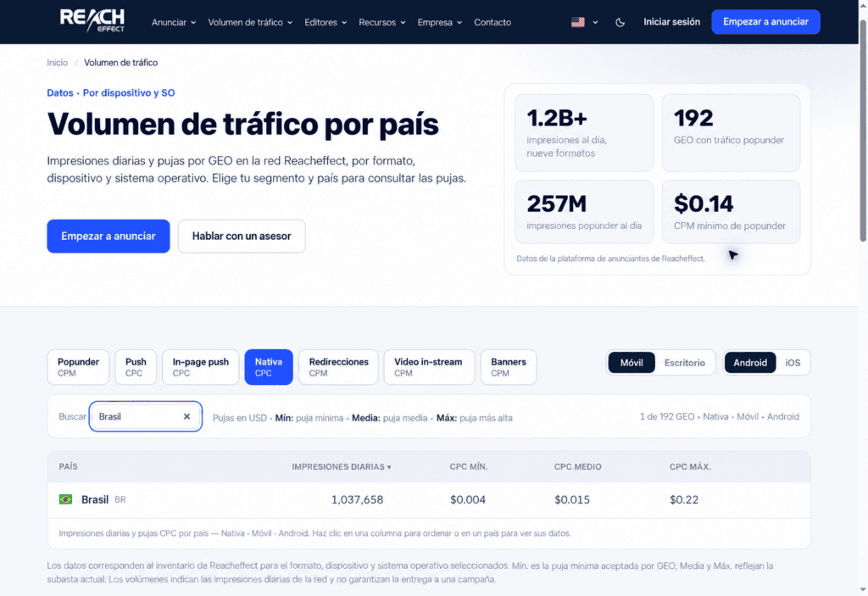The width and height of the screenshot is (868, 596).
Task: Sort by CPC MÍN. column
Action: (x=469, y=467)
